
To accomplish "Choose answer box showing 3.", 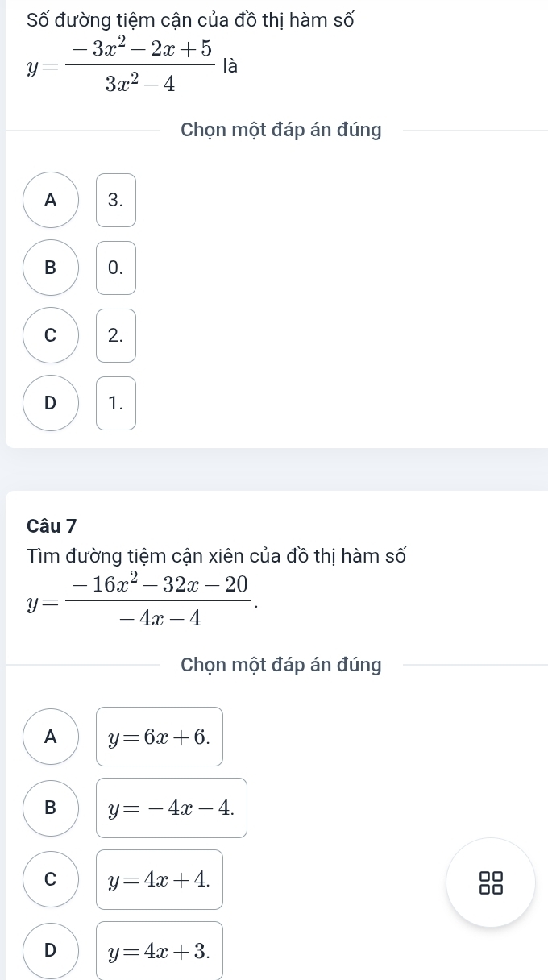I will click(116, 201).
